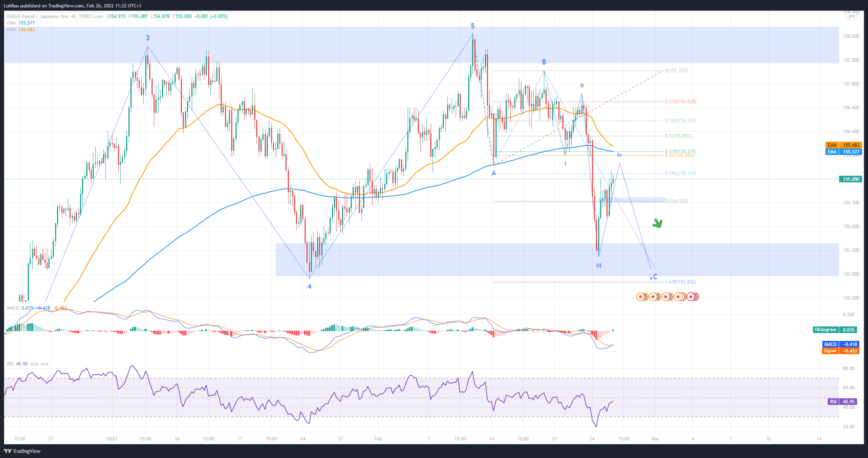
Task: Click the Histogram 0.035 axis label
Action: point(835,330)
